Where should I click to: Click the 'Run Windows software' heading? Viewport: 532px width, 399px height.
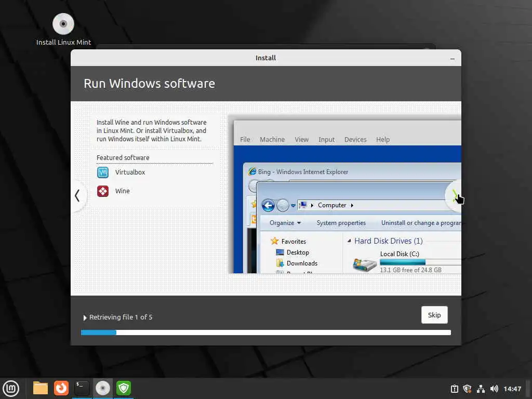149,84
